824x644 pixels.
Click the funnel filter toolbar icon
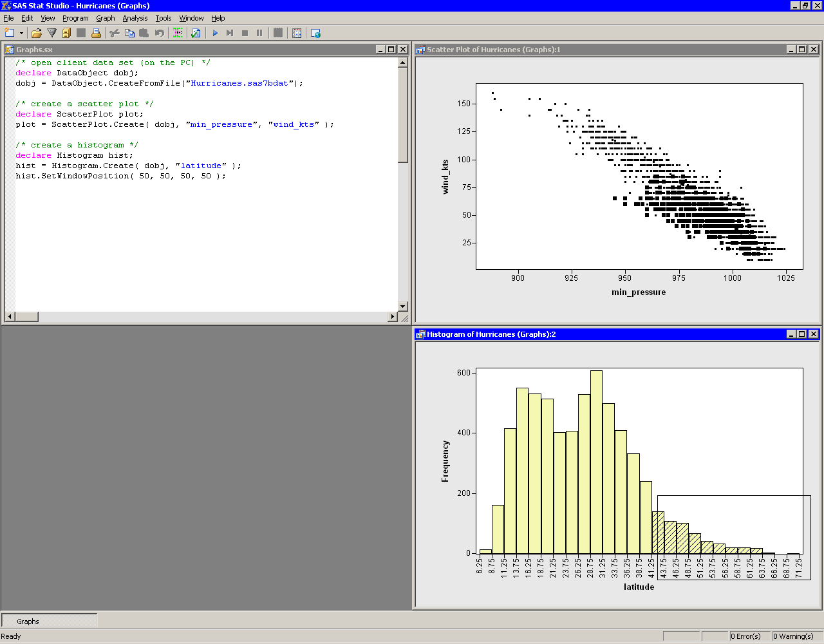(x=51, y=33)
